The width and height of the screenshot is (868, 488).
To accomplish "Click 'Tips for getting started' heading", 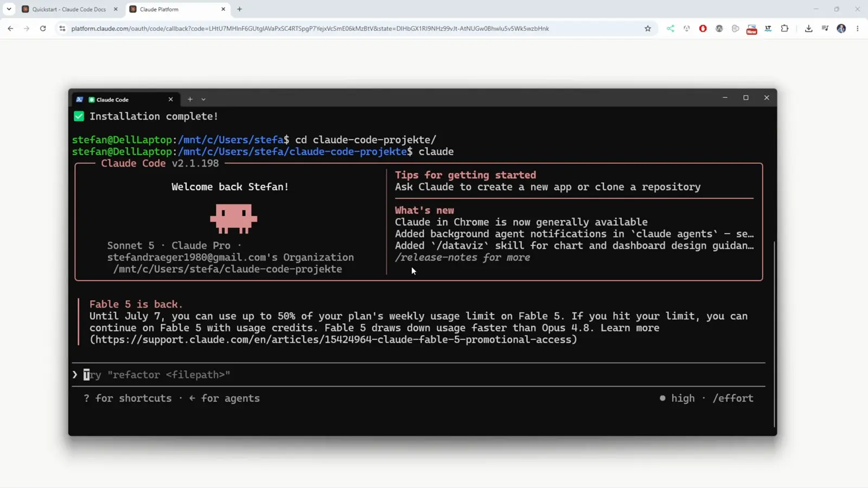I will click(465, 175).
